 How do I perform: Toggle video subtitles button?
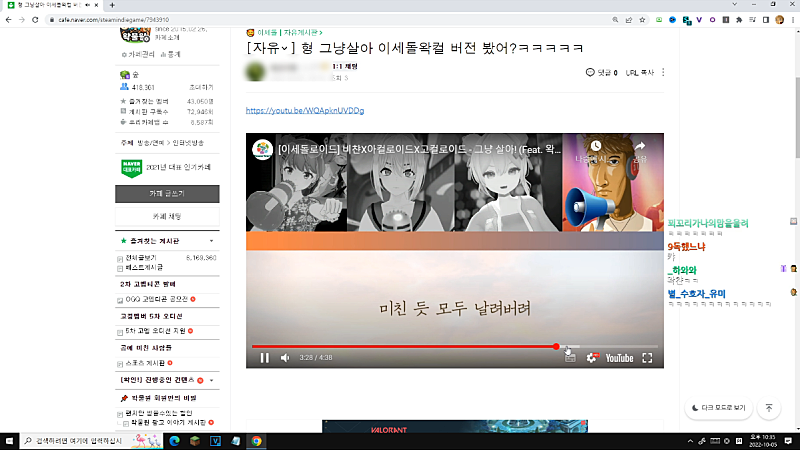pyautogui.click(x=570, y=358)
